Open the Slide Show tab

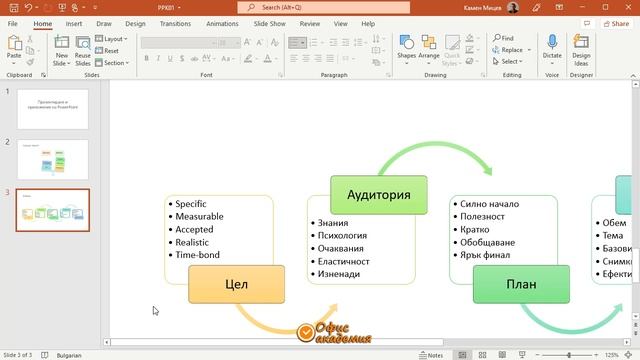click(270, 24)
